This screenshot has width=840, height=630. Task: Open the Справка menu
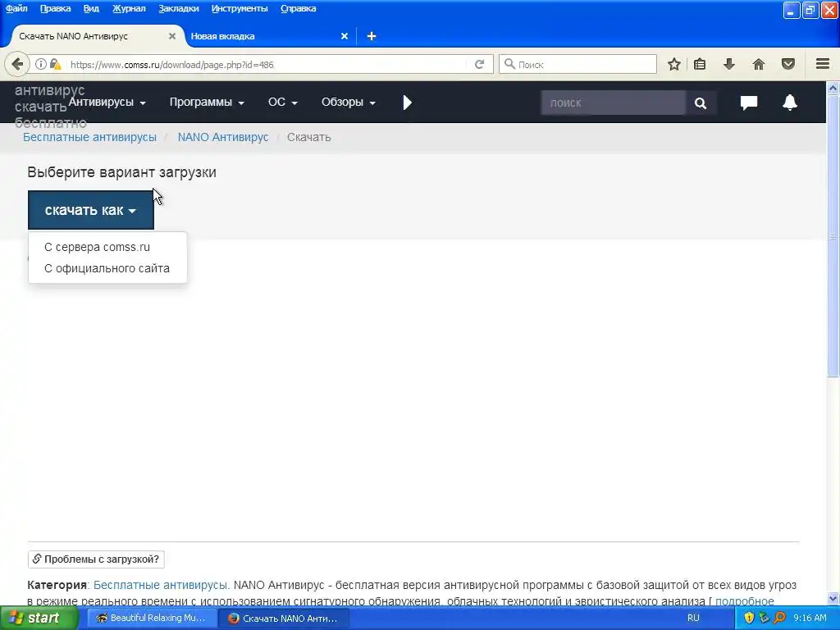pyautogui.click(x=298, y=8)
